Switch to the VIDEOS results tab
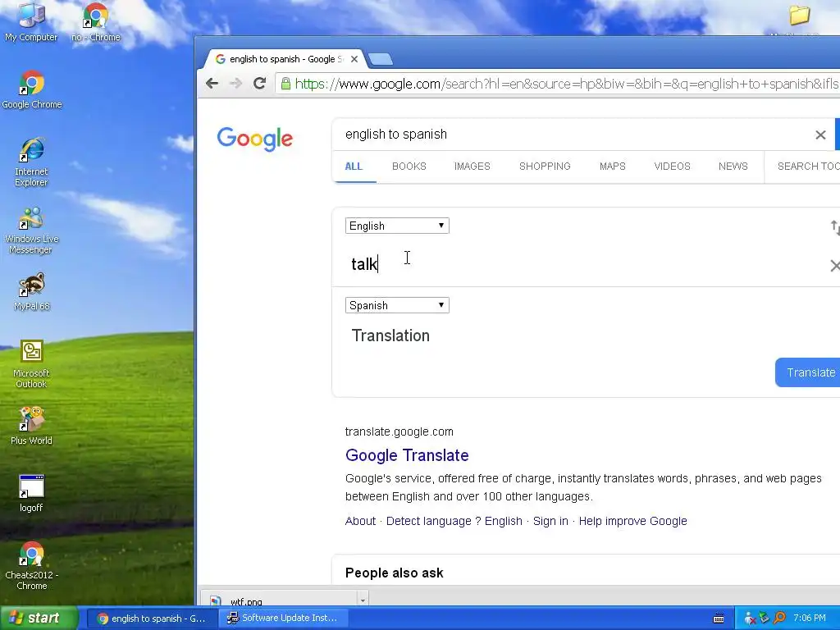 point(672,166)
